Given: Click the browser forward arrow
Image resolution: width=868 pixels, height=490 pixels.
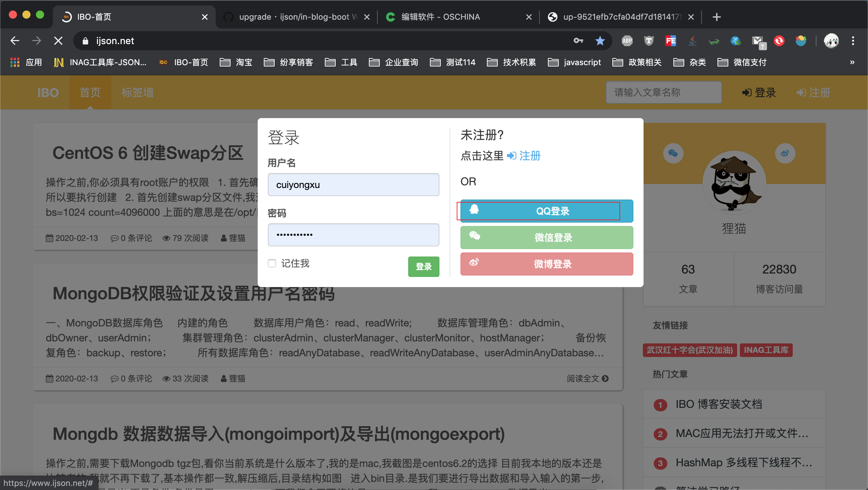Looking at the screenshot, I should pyautogui.click(x=37, y=41).
